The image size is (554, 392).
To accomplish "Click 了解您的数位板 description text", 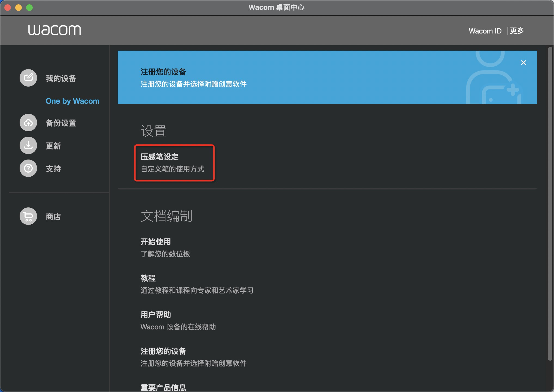I will tap(165, 254).
